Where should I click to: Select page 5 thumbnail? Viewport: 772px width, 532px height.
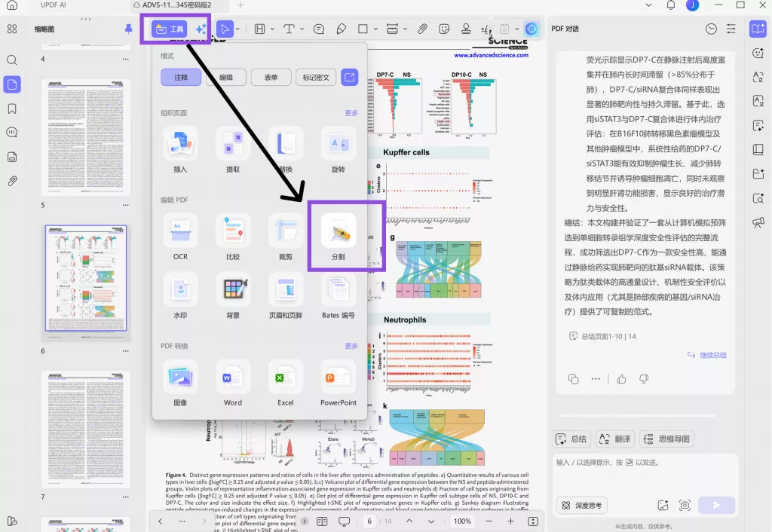tap(86, 138)
